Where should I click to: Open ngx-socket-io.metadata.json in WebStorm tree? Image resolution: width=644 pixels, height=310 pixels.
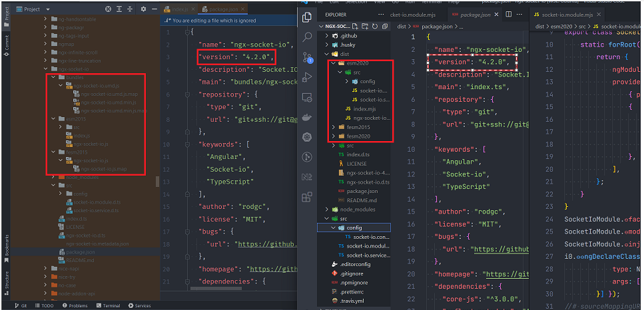(97, 243)
